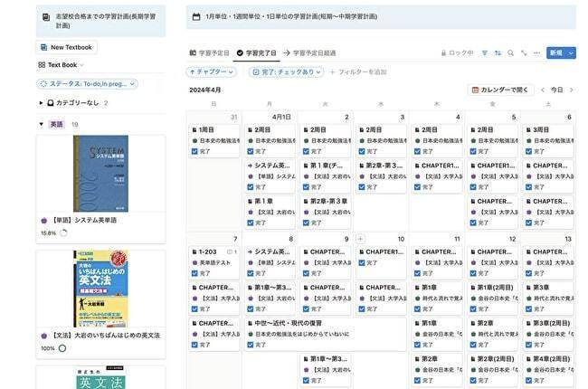Click the progress ring next to 100%

point(62,348)
